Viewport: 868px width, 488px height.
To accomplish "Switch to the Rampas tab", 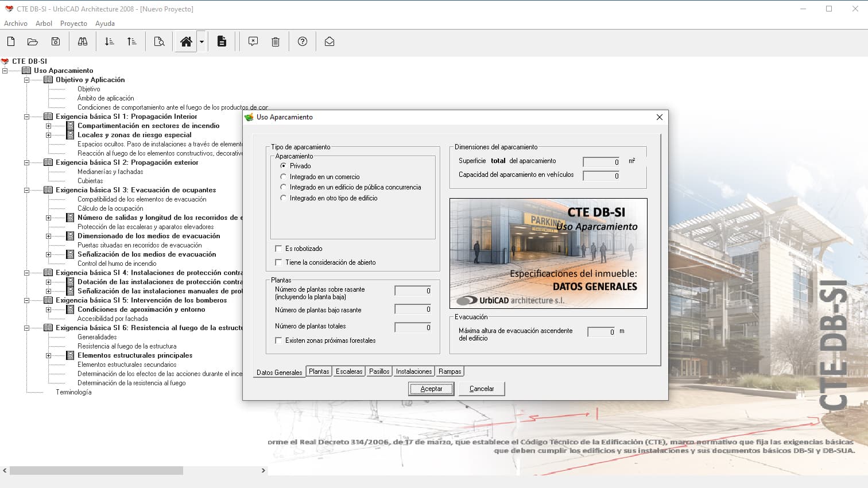I will coord(449,371).
